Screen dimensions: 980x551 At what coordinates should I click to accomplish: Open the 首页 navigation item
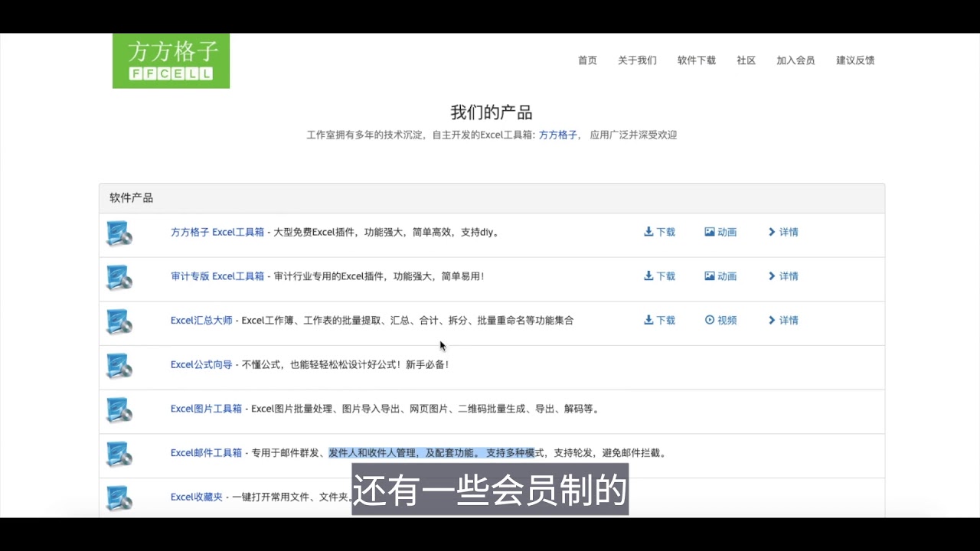coord(587,60)
